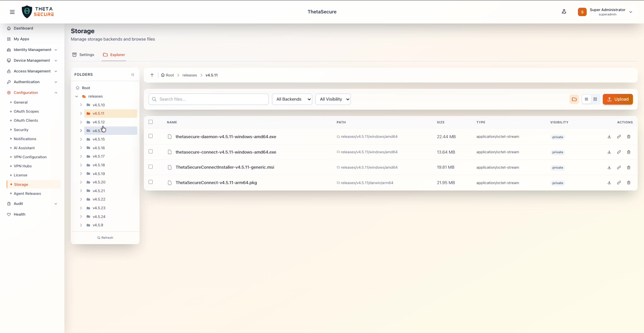The image size is (644, 333).
Task: Switch to list view of files
Action: tap(586, 99)
